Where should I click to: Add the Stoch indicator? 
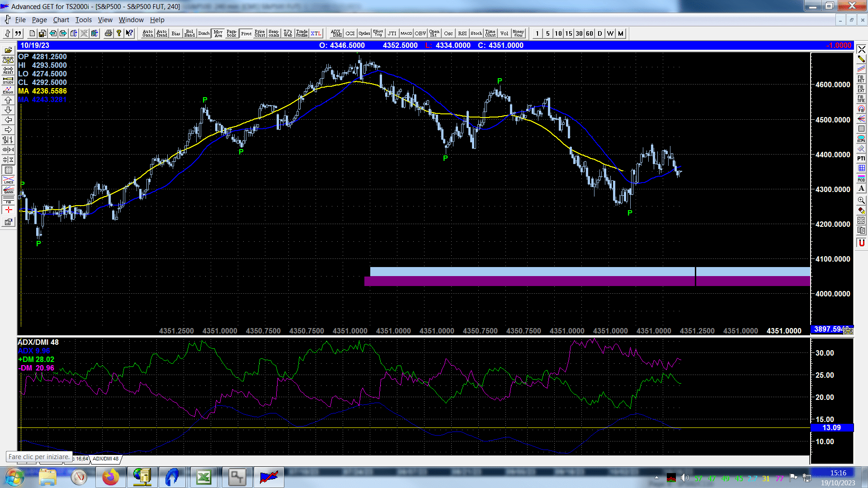click(x=476, y=33)
